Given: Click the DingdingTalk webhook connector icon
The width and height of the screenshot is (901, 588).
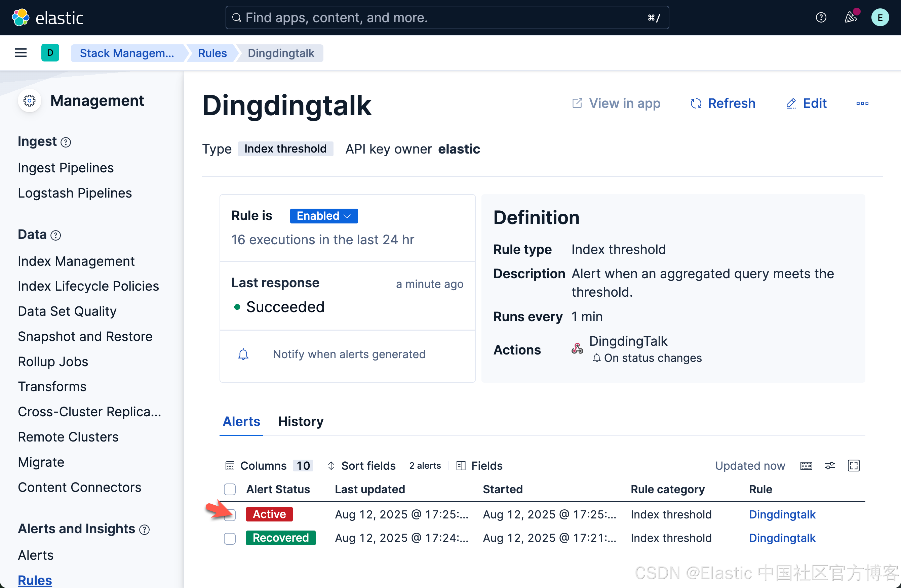Looking at the screenshot, I should (577, 348).
